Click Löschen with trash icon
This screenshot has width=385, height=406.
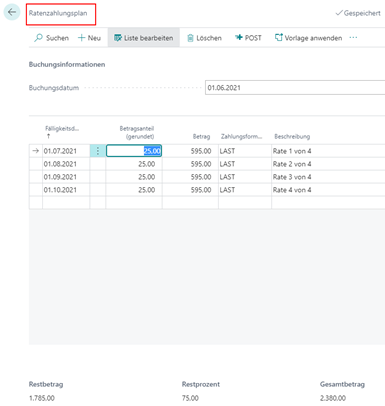(x=204, y=38)
